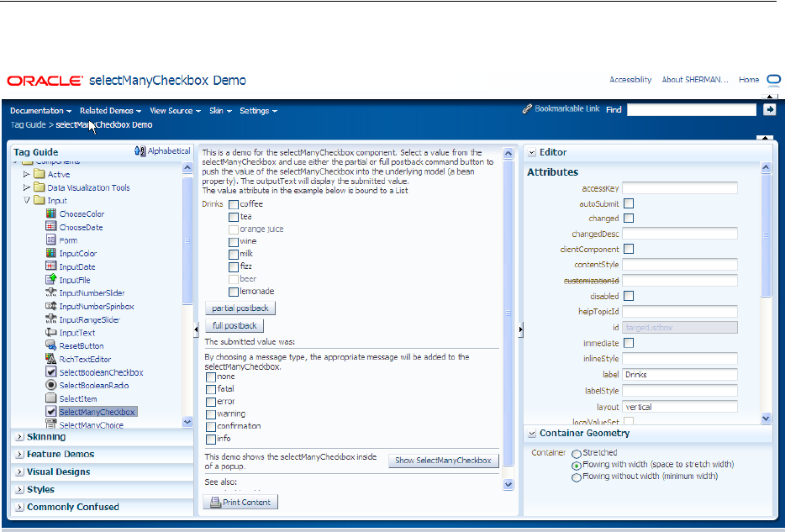Viewport: 785px width, 532px height.
Task: Click the accessKey attribute input field
Action: click(680, 188)
